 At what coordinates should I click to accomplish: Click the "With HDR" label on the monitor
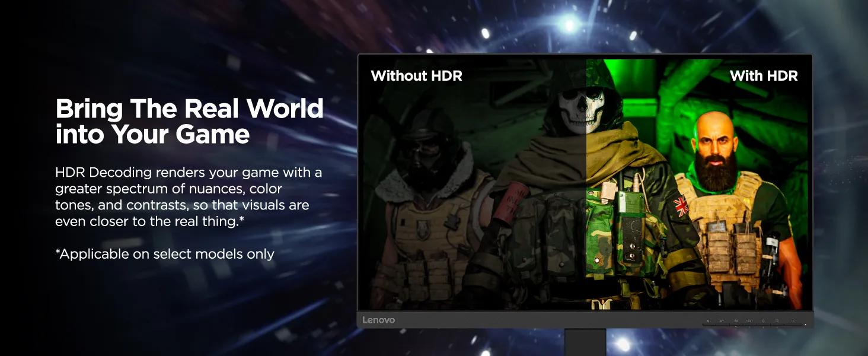click(x=764, y=76)
